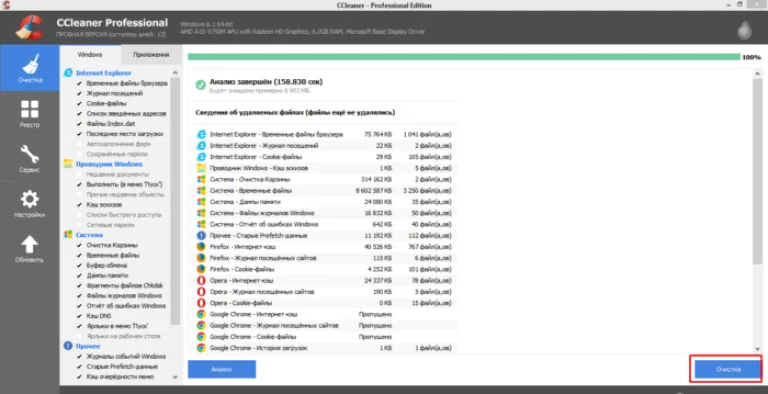
Task: Open the Сервис (Tools) wrench section
Action: (x=29, y=158)
